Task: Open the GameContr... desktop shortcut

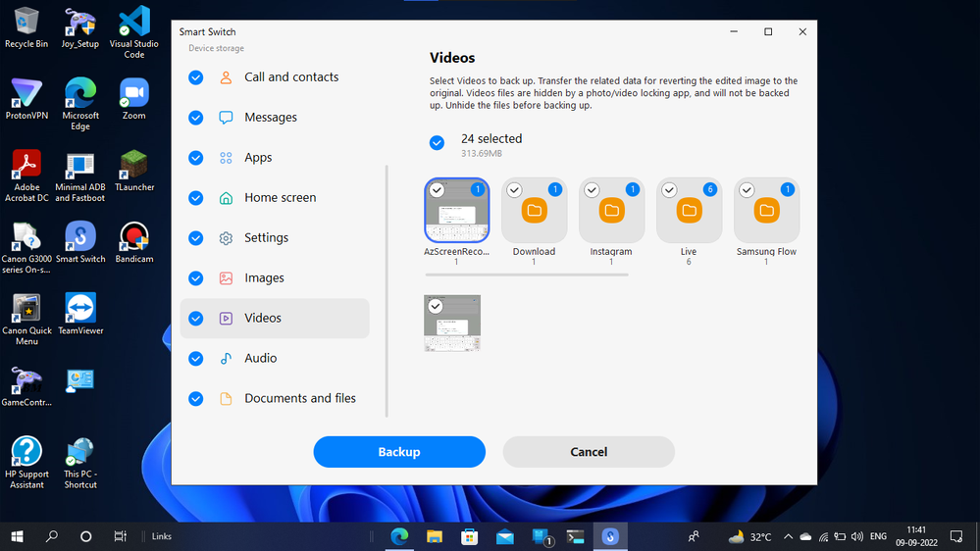Action: click(26, 386)
